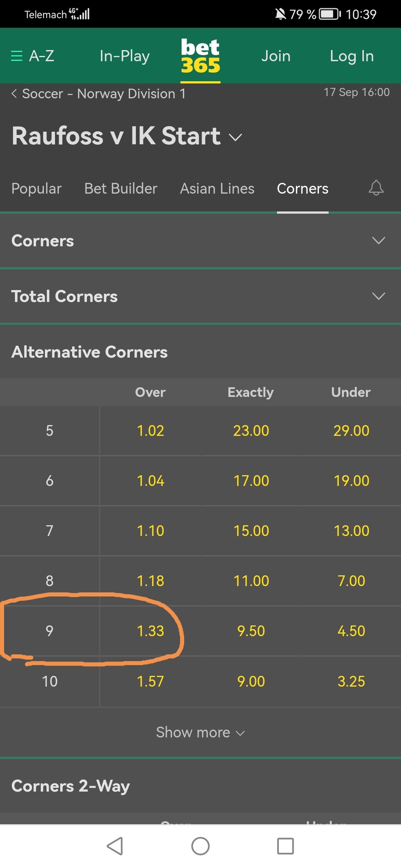Tap the Join button
This screenshot has width=401, height=868.
click(276, 56)
